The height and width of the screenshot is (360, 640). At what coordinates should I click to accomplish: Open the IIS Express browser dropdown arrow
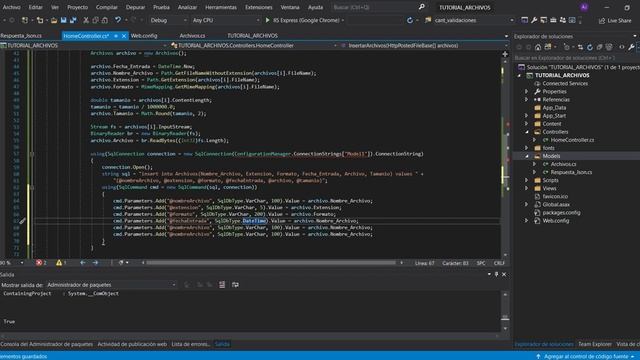[x=343, y=20]
